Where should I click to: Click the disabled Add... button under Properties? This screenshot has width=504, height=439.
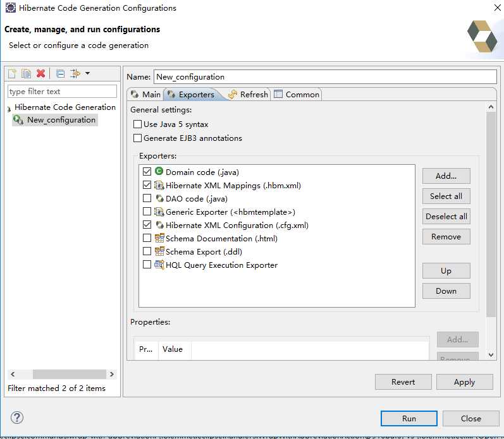pos(457,339)
